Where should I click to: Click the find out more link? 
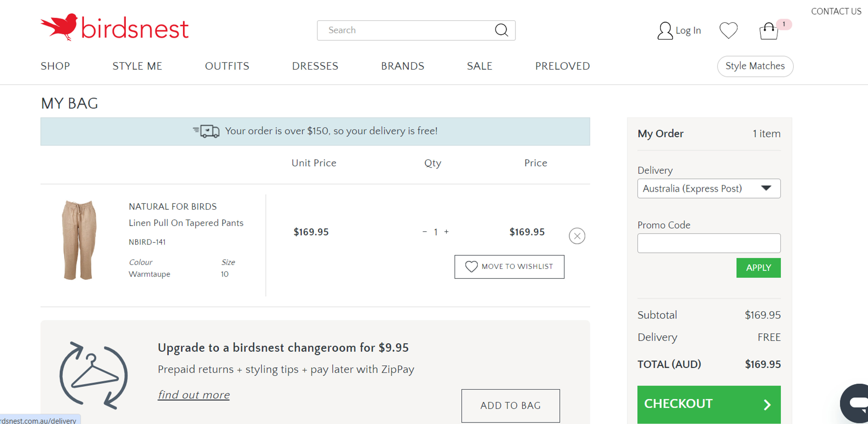(x=194, y=395)
